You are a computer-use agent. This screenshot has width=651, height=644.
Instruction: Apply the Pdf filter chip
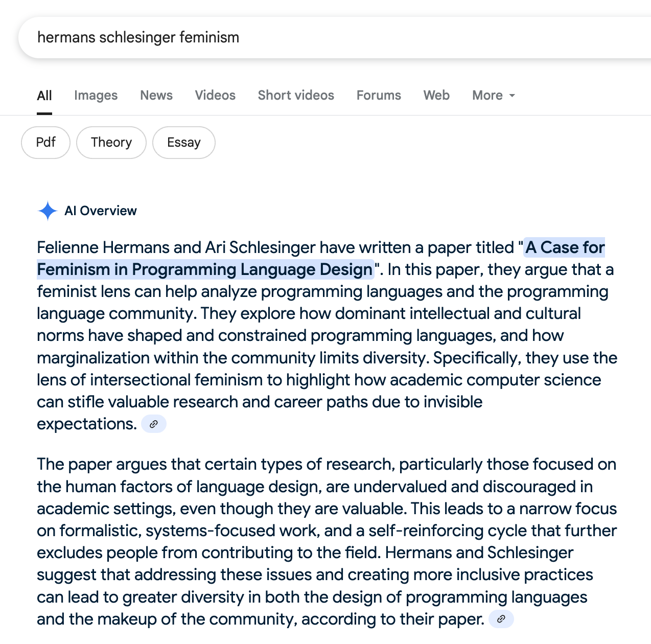(45, 143)
